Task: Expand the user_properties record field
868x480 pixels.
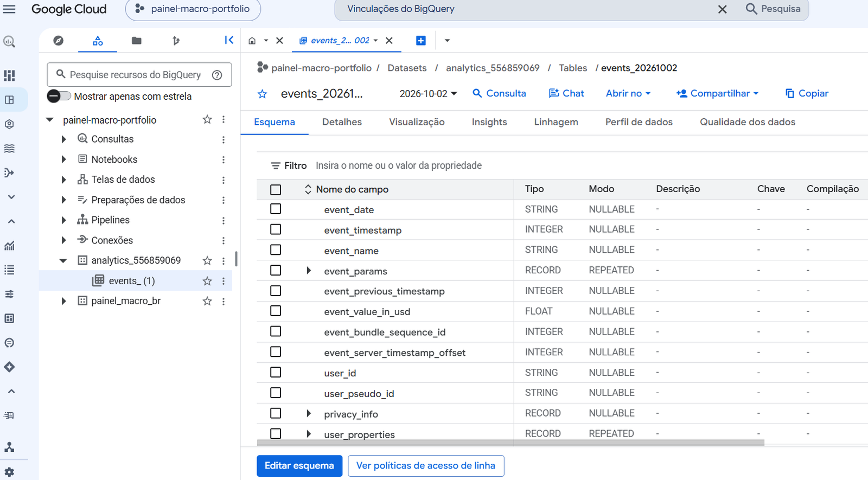Action: click(x=309, y=434)
